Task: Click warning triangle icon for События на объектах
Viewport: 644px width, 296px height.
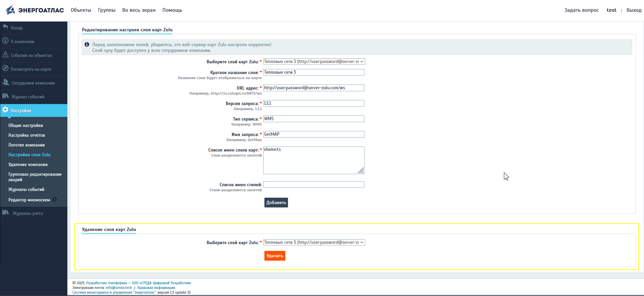Action: pyautogui.click(x=5, y=55)
